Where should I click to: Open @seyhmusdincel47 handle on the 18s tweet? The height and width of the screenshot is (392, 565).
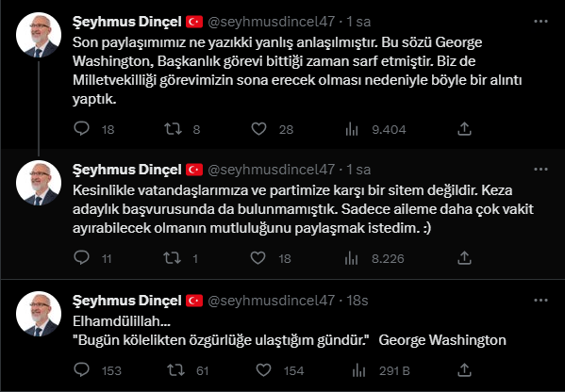pyautogui.click(x=272, y=301)
